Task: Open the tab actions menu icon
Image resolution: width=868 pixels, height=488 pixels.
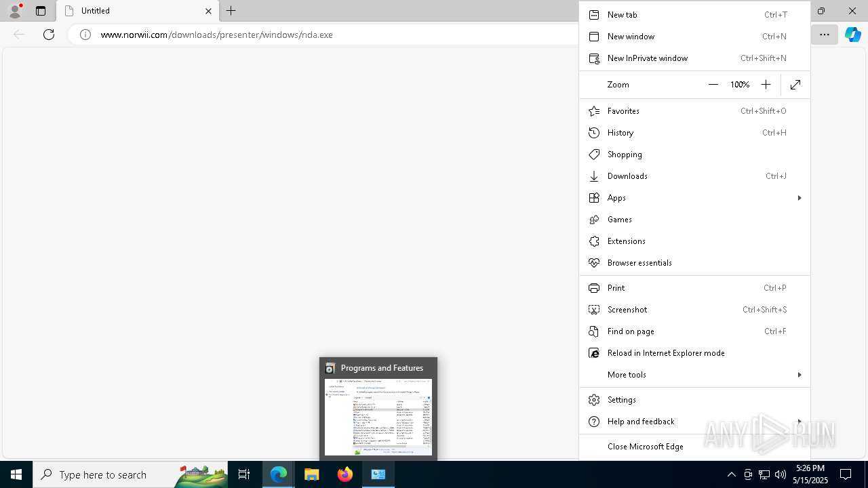Action: (x=41, y=11)
